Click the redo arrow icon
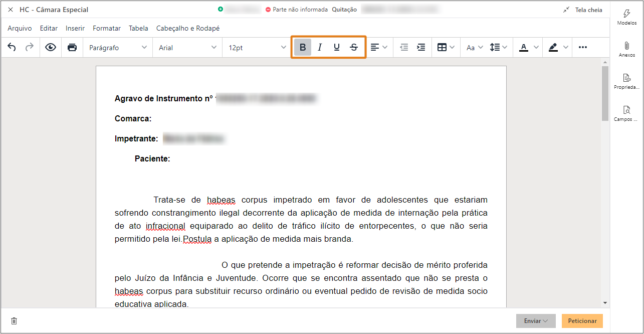This screenshot has height=334, width=644. (x=29, y=47)
